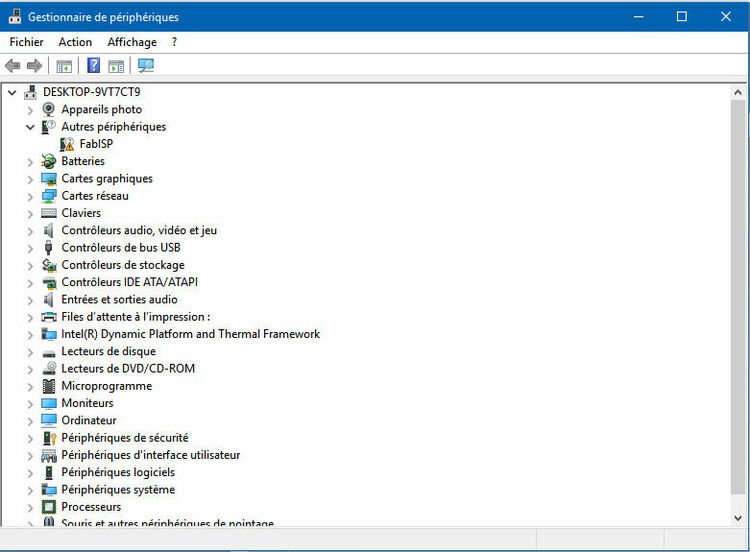Expand the Batteries category chevron
This screenshot has height=552, width=750.
30,162
